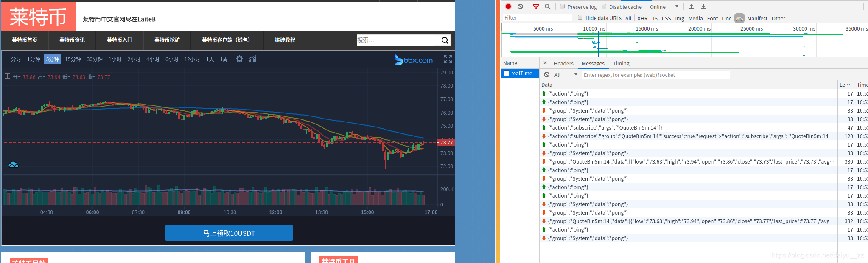The height and width of the screenshot is (263, 868).
Task: Click the Data column header
Action: coord(689,85)
